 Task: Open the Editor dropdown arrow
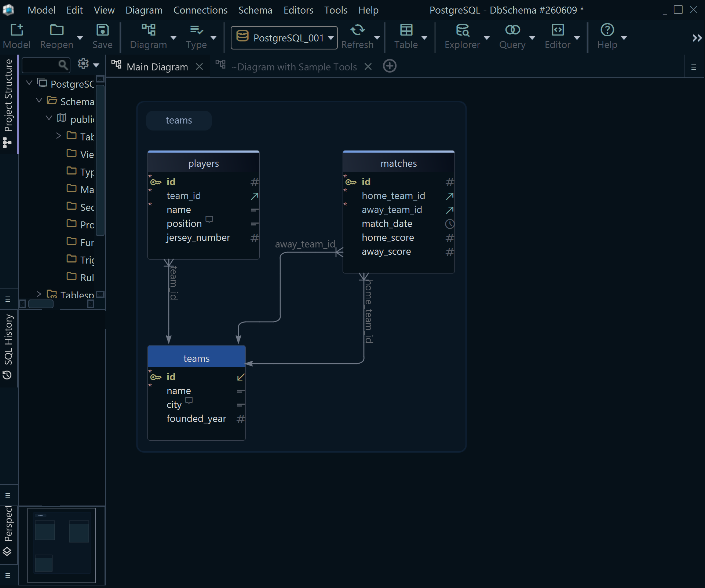click(x=577, y=38)
